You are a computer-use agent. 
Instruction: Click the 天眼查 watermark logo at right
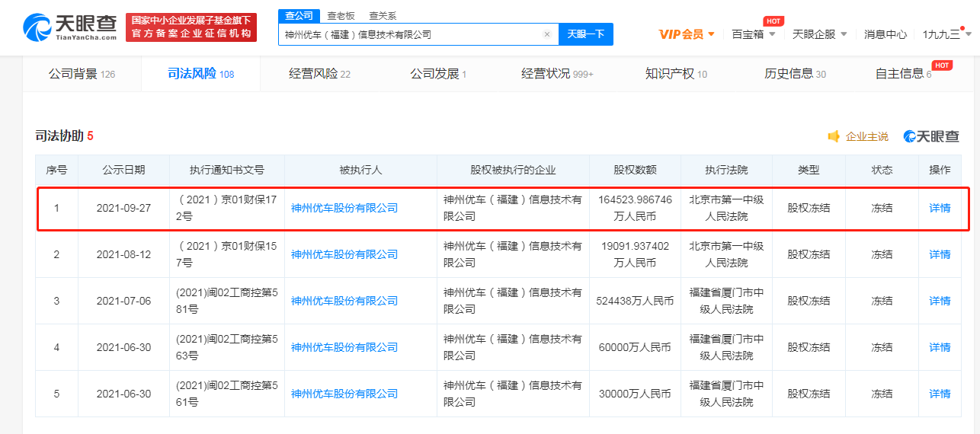pos(931,136)
